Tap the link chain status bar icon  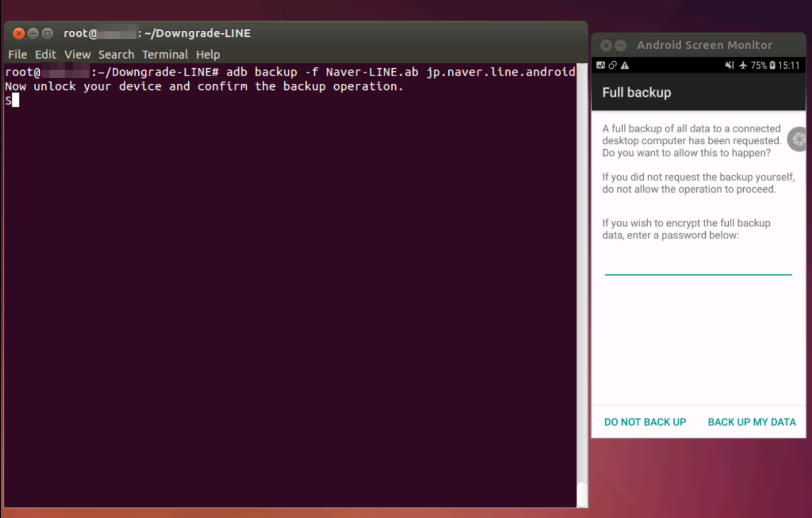tap(612, 65)
